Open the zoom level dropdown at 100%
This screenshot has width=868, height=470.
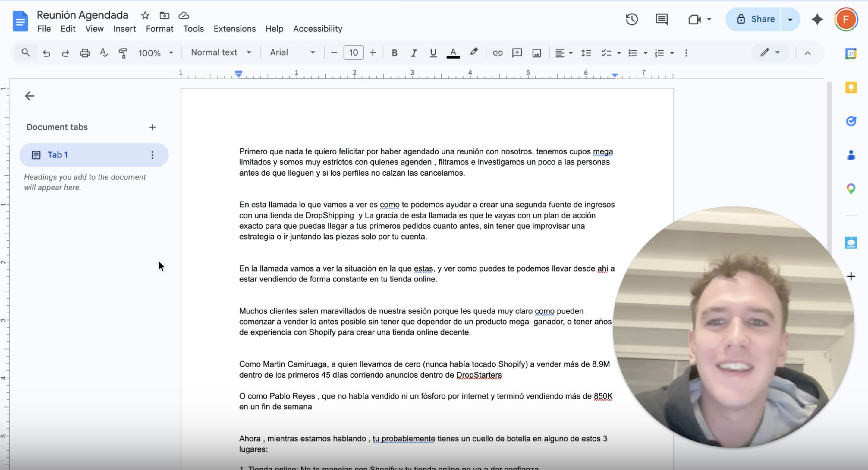[x=156, y=53]
